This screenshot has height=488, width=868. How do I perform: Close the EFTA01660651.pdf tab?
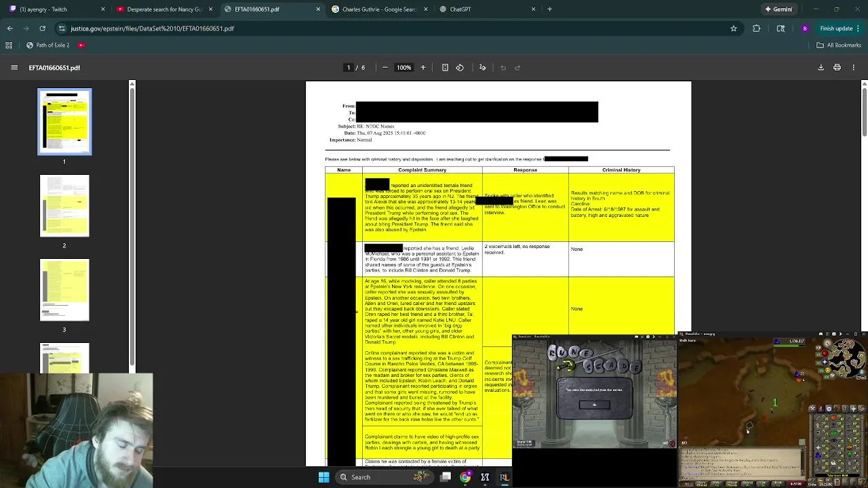(318, 9)
